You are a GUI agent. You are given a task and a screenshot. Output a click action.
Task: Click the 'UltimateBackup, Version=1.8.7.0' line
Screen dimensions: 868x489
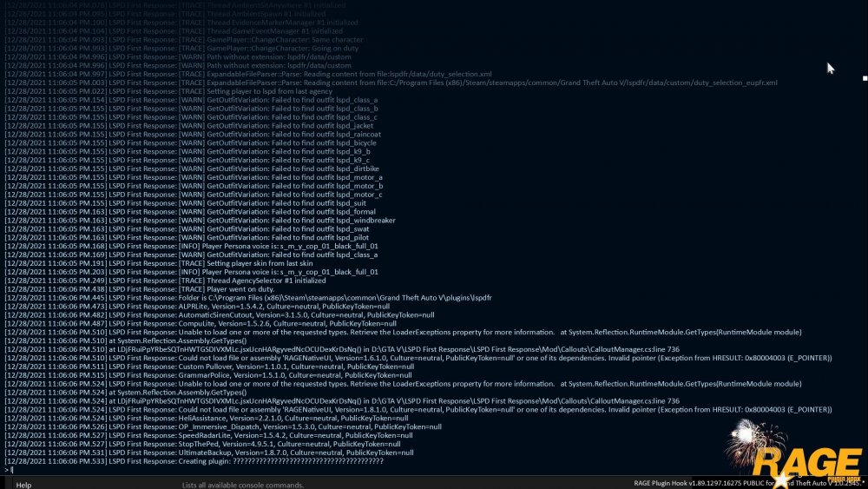pyautogui.click(x=209, y=453)
